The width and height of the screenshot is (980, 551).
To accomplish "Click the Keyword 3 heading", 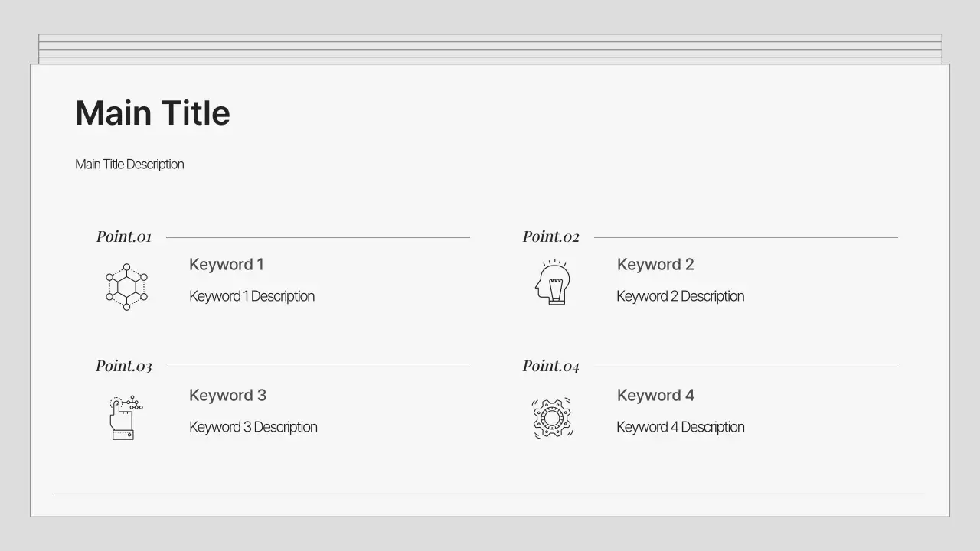I will coord(227,396).
